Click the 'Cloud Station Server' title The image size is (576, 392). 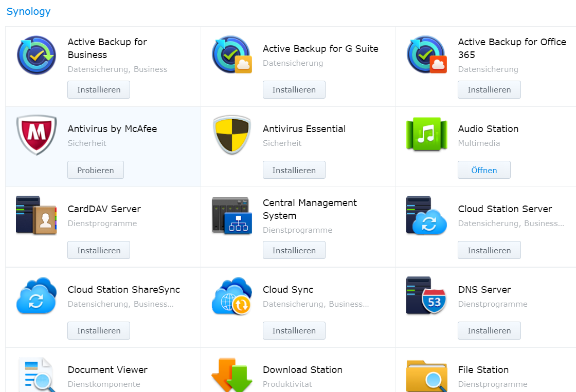[x=505, y=209]
